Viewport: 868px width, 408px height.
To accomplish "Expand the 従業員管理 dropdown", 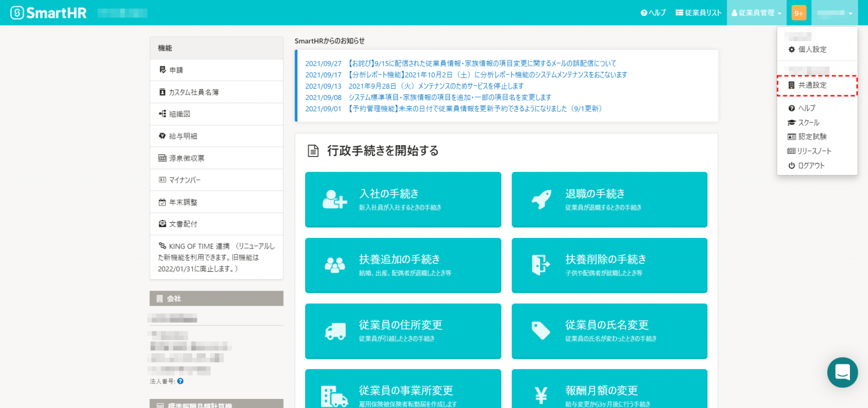I will click(x=756, y=12).
